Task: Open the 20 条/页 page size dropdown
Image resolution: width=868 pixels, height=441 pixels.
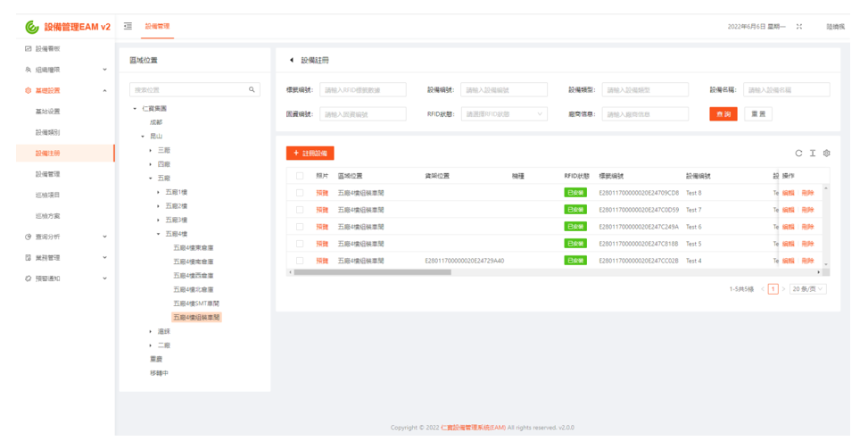Action: (x=806, y=289)
